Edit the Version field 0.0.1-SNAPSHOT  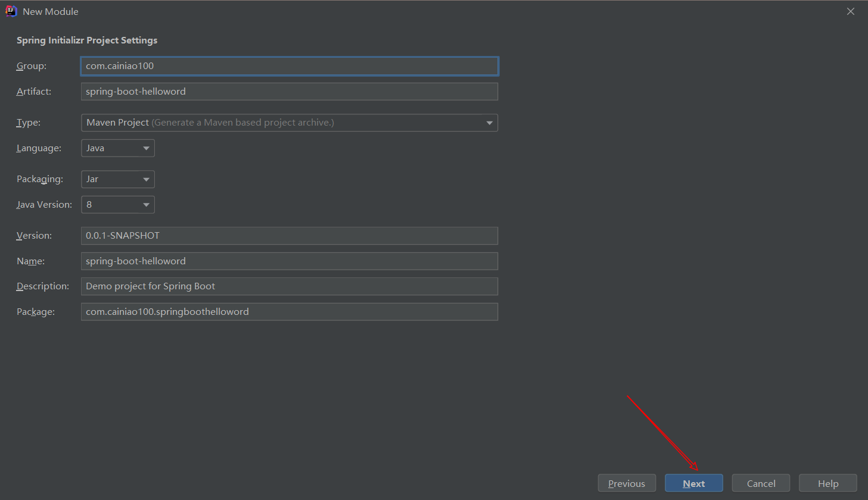290,236
